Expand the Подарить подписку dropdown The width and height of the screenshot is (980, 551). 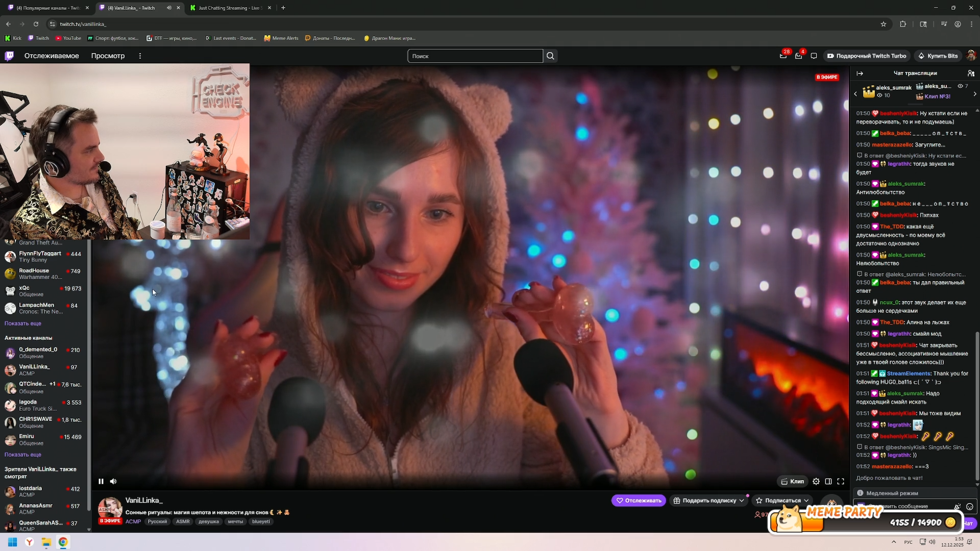(741, 500)
